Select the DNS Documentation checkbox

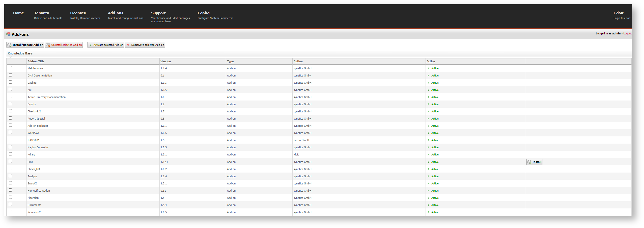pyautogui.click(x=10, y=75)
